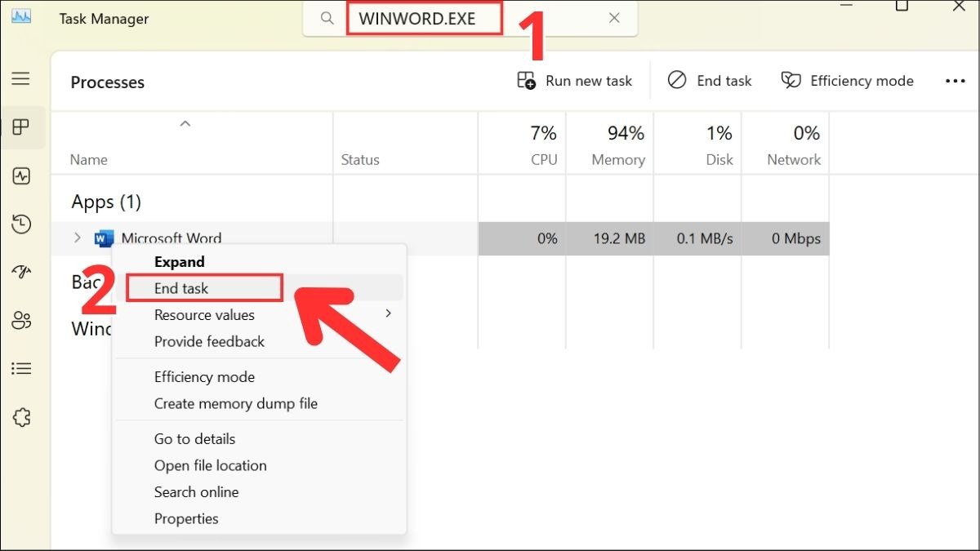Expand the Microsoft Word process row
The image size is (980, 551).
(x=78, y=238)
